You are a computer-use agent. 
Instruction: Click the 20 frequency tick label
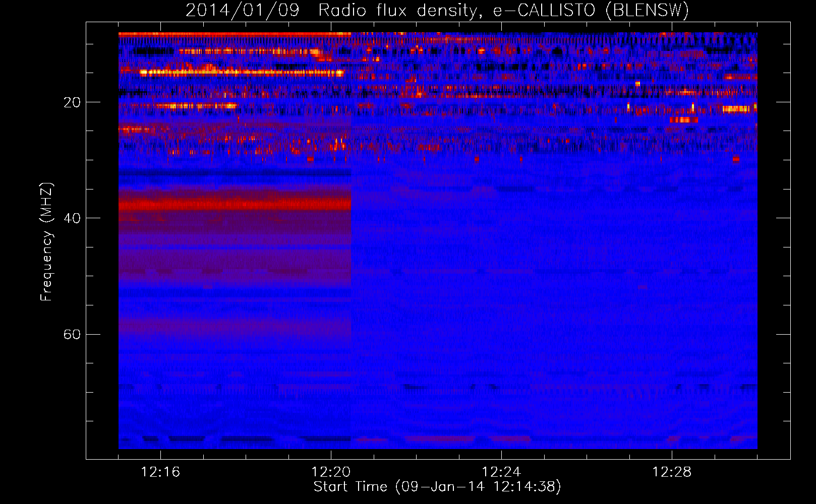click(x=72, y=102)
